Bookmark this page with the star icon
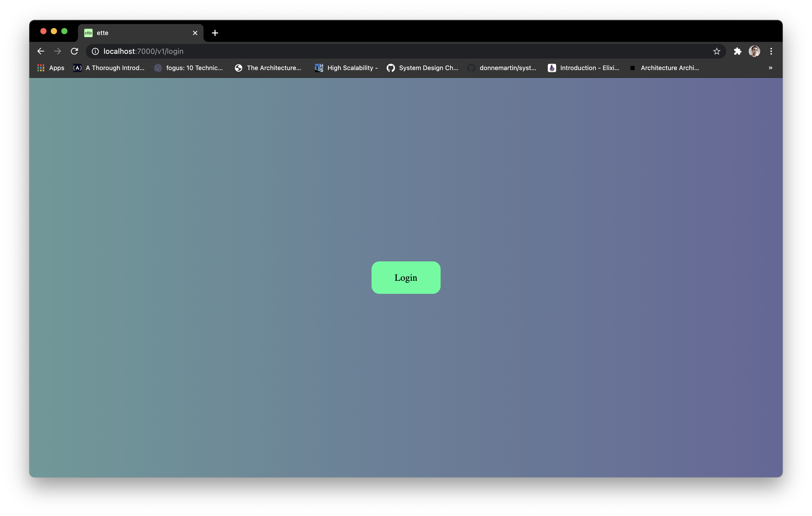812x516 pixels. point(717,51)
